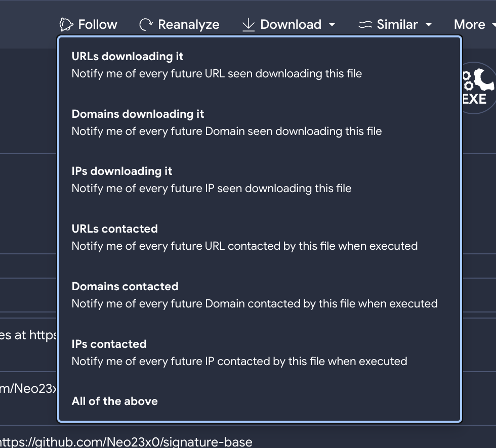Expand the Similar dropdown caret

[429, 24]
